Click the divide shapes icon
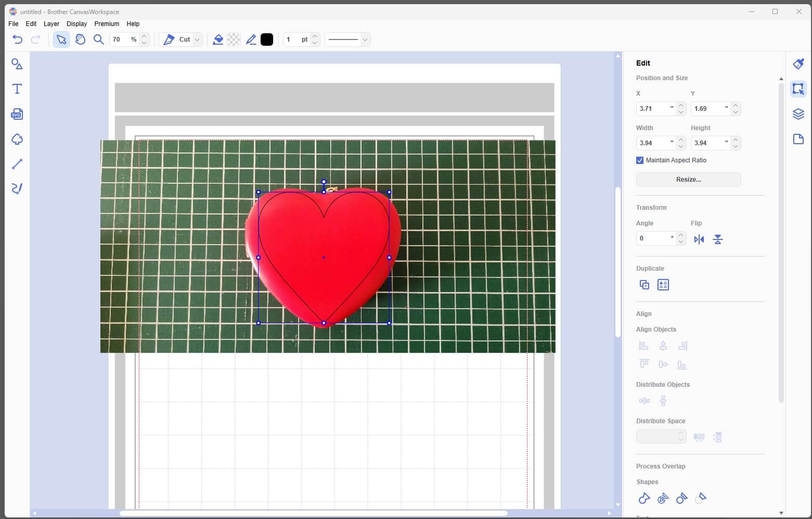812x519 pixels. [x=663, y=498]
